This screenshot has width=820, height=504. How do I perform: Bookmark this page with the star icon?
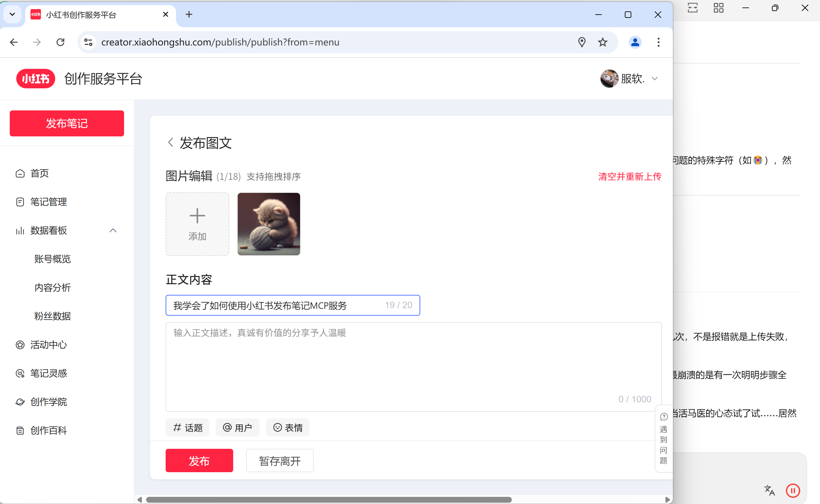pos(602,42)
